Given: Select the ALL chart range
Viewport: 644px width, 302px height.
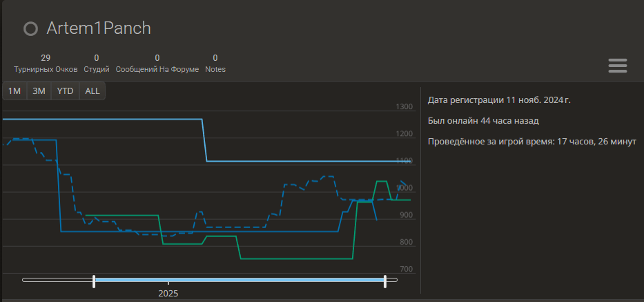Looking at the screenshot, I should tap(92, 91).
